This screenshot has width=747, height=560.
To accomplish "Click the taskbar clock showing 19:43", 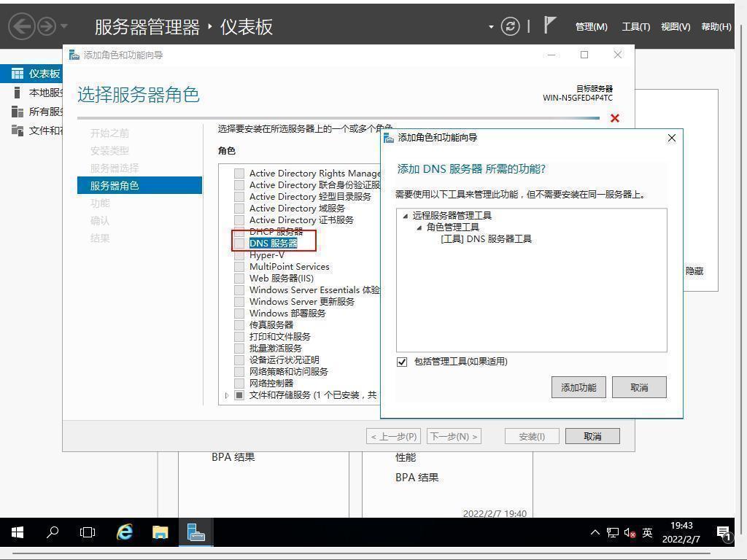I will [x=681, y=532].
